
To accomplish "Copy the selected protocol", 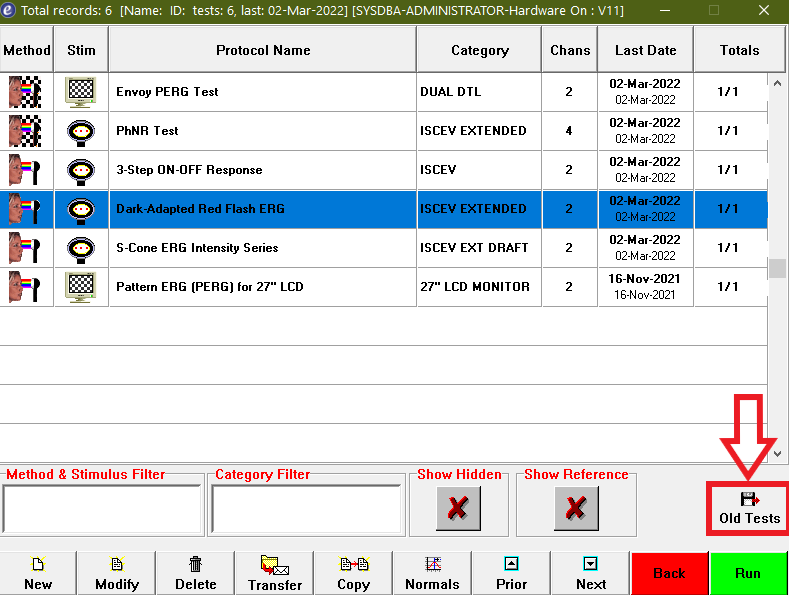I will (354, 573).
